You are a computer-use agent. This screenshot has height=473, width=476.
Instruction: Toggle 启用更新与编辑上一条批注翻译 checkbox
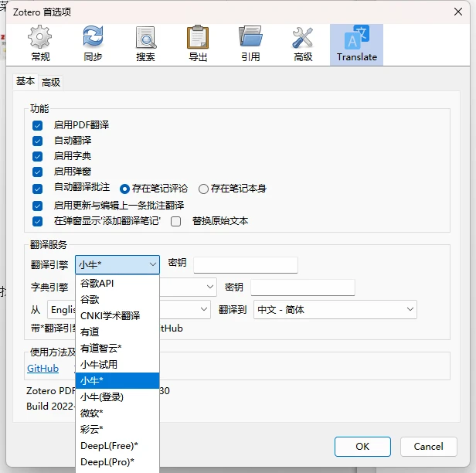37,206
